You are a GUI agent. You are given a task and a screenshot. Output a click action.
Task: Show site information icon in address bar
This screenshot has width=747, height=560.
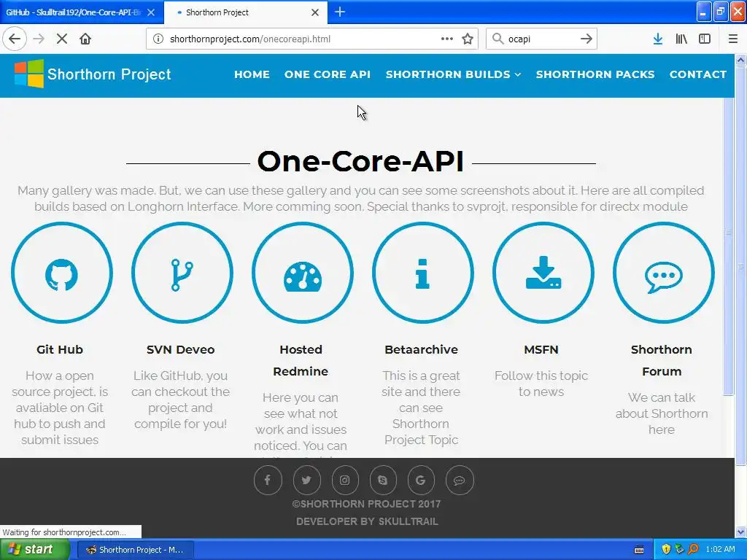click(x=158, y=39)
